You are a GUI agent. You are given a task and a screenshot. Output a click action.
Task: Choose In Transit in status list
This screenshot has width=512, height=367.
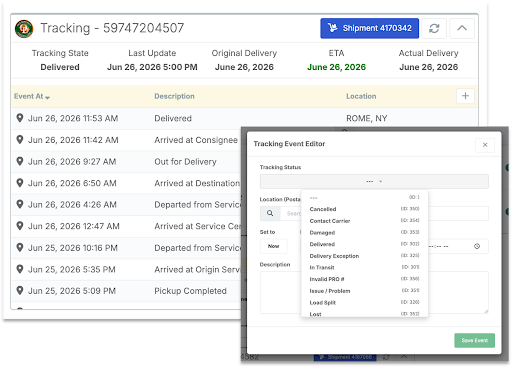(364, 267)
